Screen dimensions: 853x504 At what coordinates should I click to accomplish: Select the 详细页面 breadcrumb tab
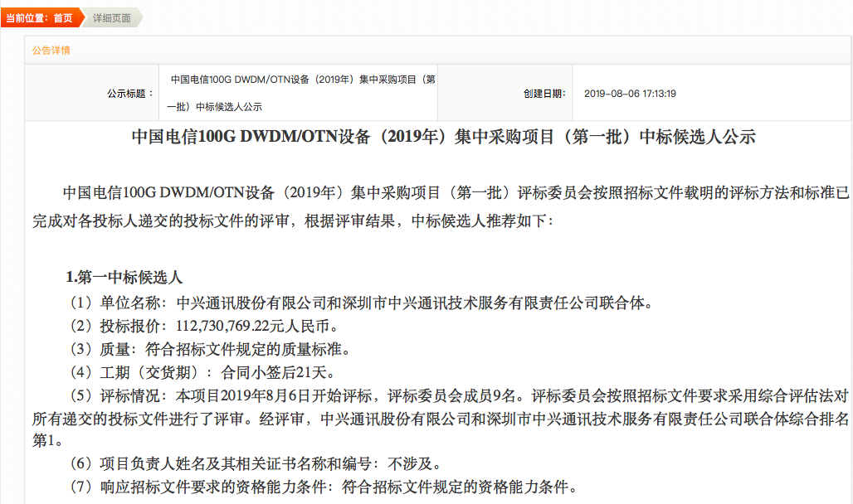tap(112, 18)
